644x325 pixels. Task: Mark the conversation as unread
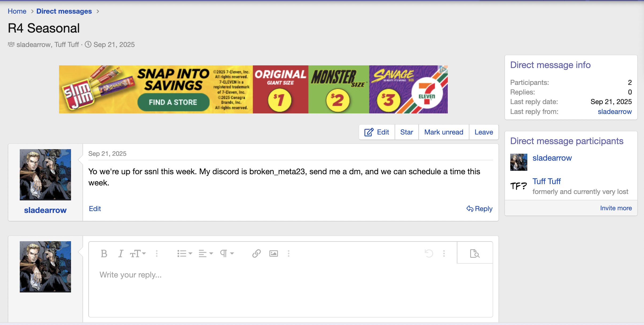(443, 132)
